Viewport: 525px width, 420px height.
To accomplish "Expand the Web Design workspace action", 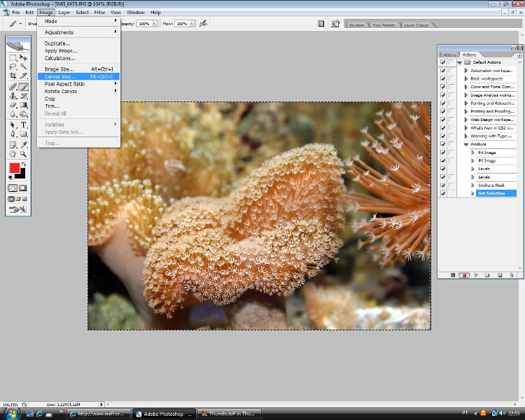I will (466, 120).
